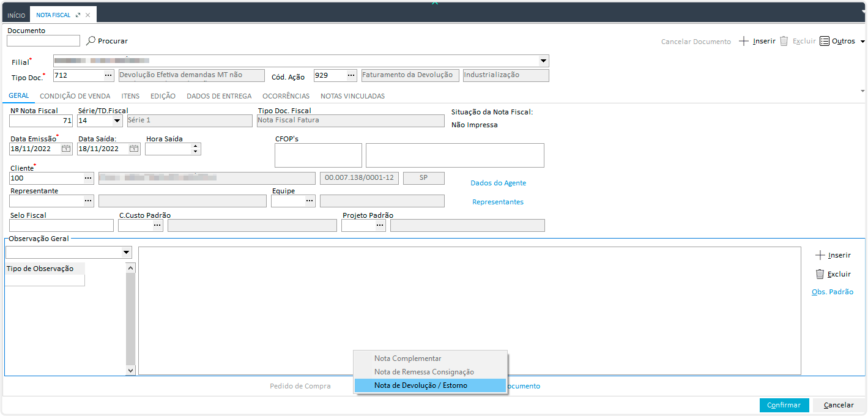The width and height of the screenshot is (868, 416).
Task: Click the Hora Saída spinner arrows
Action: click(195, 149)
